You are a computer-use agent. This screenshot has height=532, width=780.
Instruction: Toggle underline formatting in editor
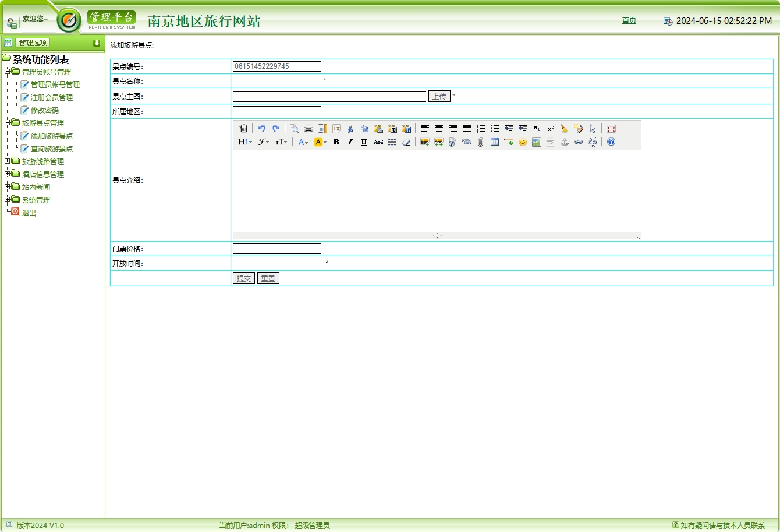point(364,142)
